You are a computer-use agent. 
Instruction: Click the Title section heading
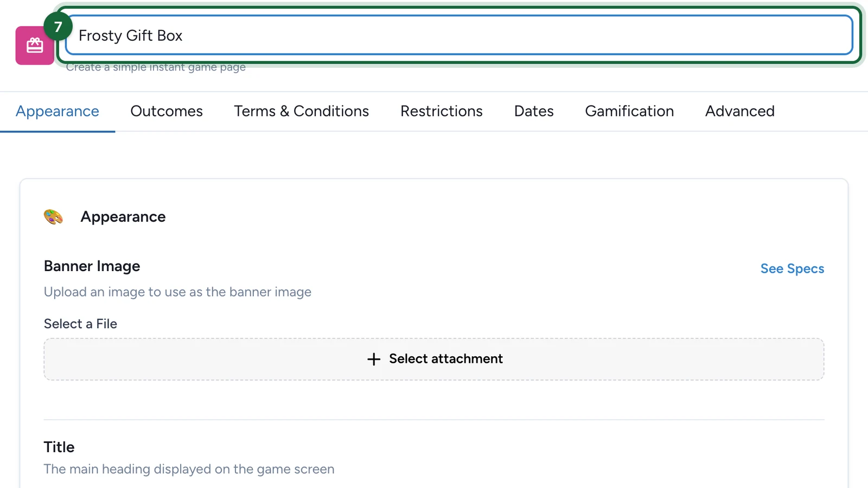[x=59, y=447]
